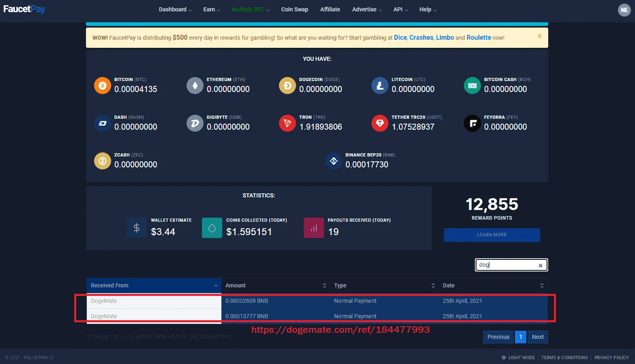This screenshot has height=364, width=635.
Task: Click the Litecoin coin icon
Action: tap(380, 86)
